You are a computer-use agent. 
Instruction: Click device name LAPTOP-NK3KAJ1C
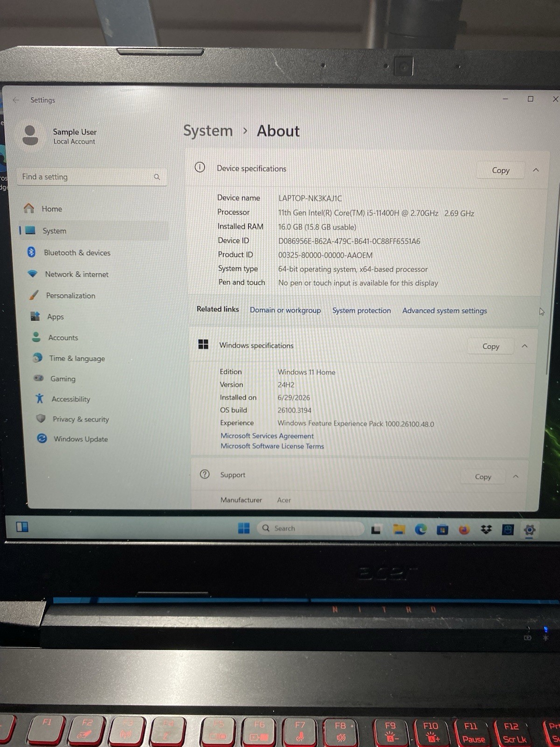click(x=310, y=198)
